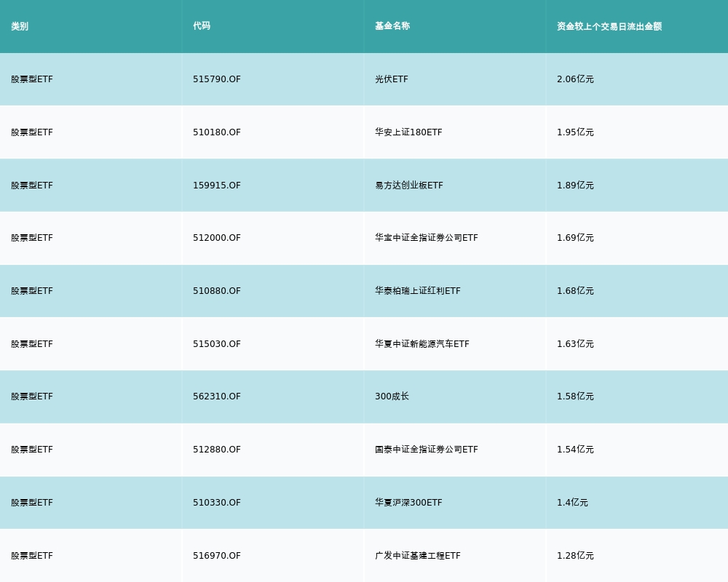
Task: Select fund name 易方达创业板ETF
Action: [x=409, y=186]
